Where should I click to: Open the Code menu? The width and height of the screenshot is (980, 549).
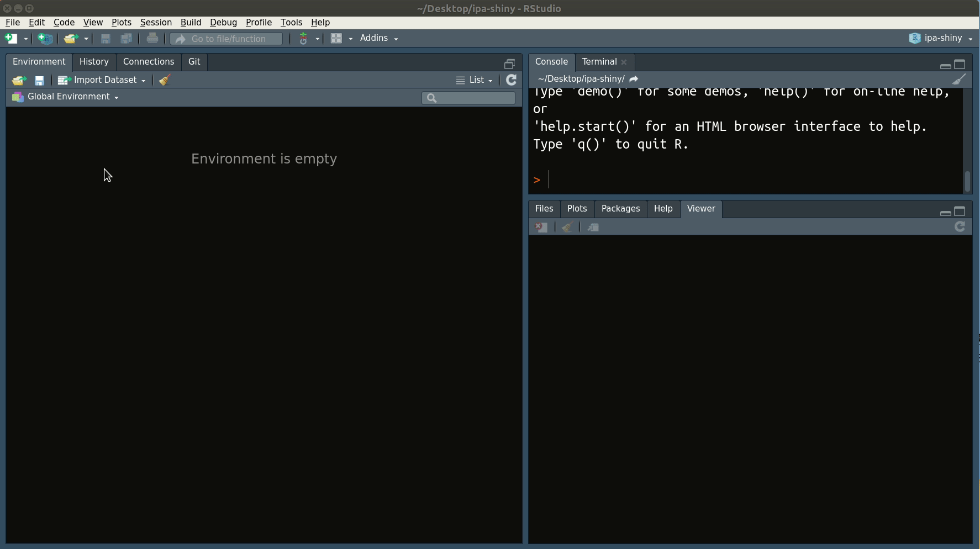64,22
